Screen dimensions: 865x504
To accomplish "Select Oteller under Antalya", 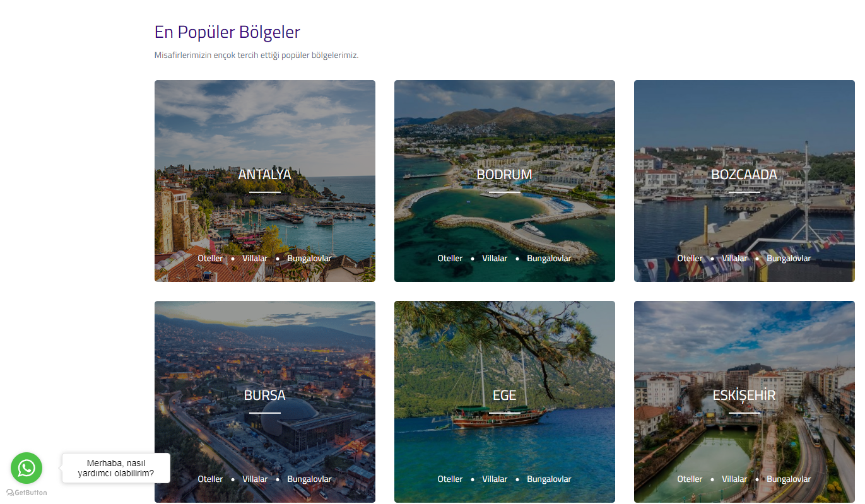I will (210, 258).
